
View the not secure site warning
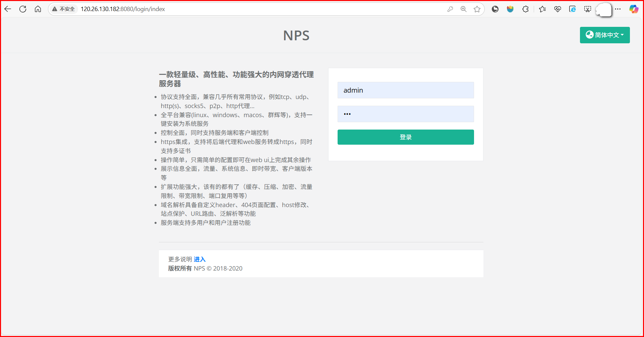pyautogui.click(x=63, y=9)
